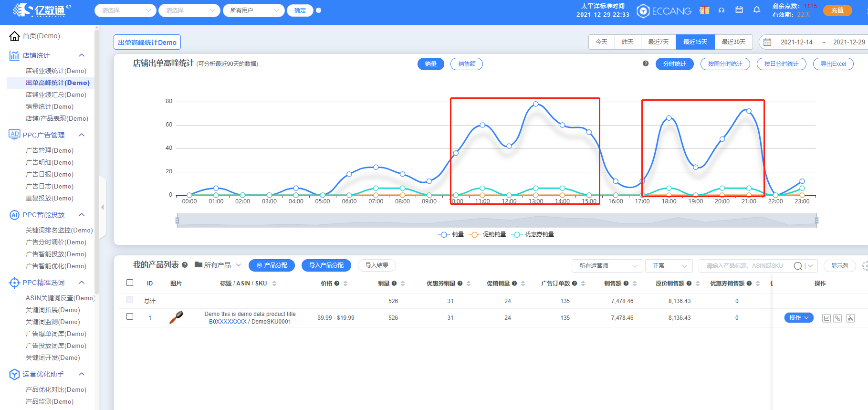The height and width of the screenshot is (410, 868).
Task: Click the orange 充值 recharge button
Action: coord(837,10)
